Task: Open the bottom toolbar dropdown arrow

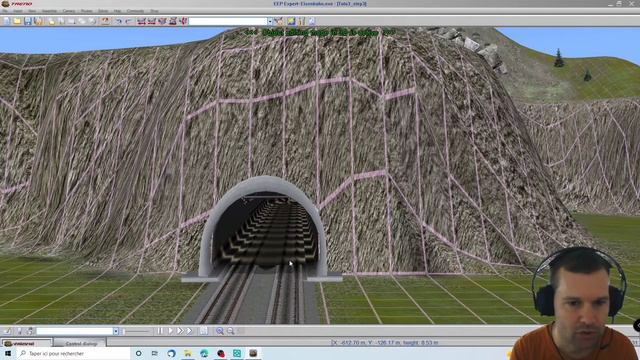Action: 116,331
